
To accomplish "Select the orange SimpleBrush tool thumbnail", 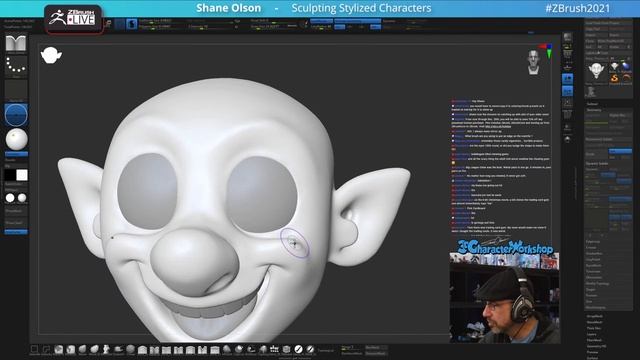I will [x=615, y=78].
